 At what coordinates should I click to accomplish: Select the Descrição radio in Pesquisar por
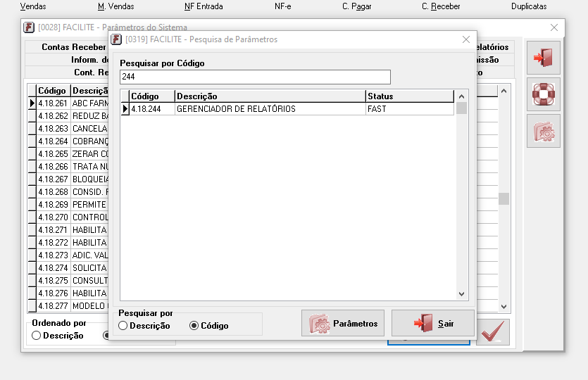click(x=144, y=326)
